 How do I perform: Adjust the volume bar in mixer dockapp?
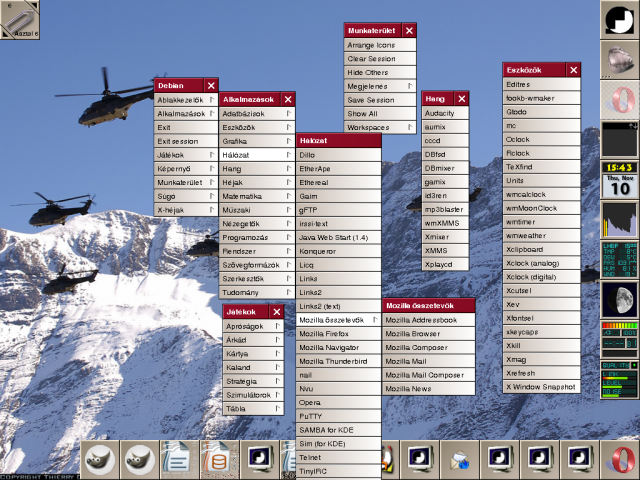[620, 325]
